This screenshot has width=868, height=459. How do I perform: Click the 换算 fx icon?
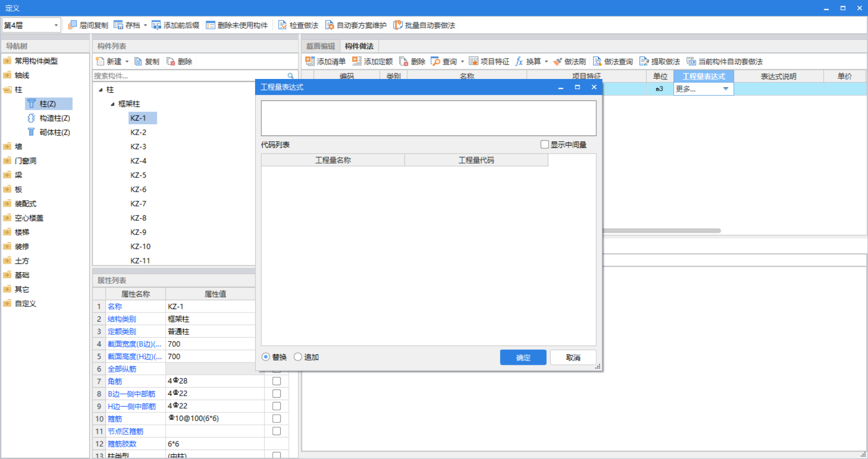coord(519,61)
